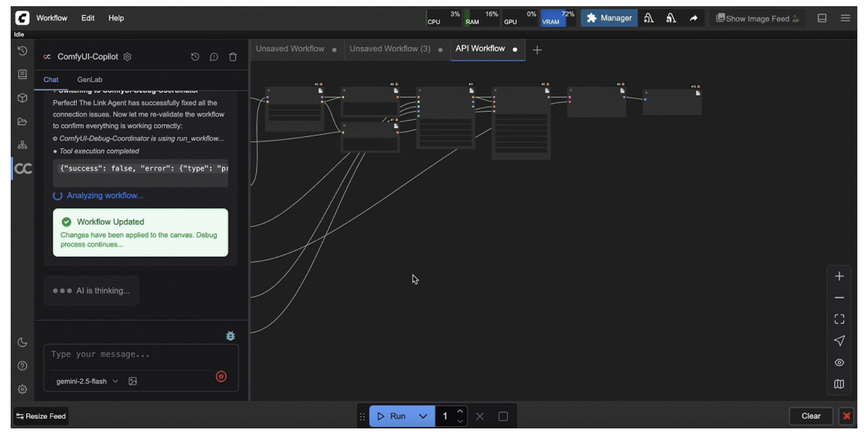Click the share arrow icon
Viewport: 868px width, 434px height.
click(694, 18)
